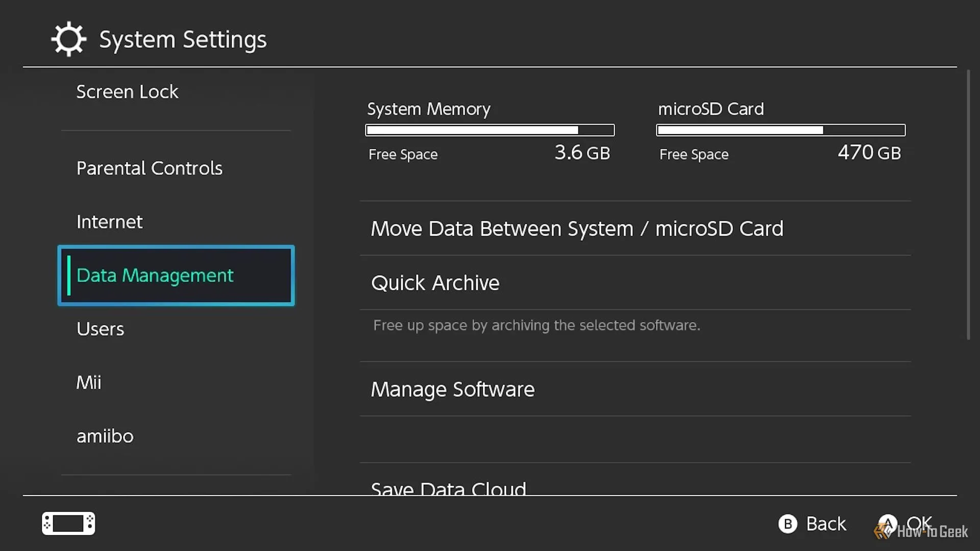The image size is (980, 551).
Task: Click the 'Free up space by archiving' description
Action: [537, 325]
